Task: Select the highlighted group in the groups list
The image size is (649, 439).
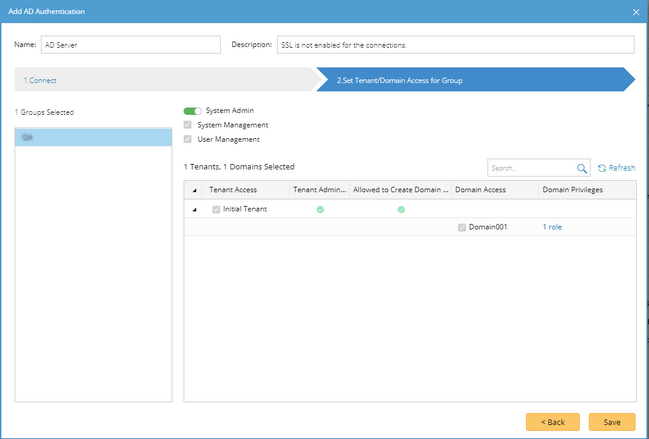Action: pyautogui.click(x=92, y=137)
